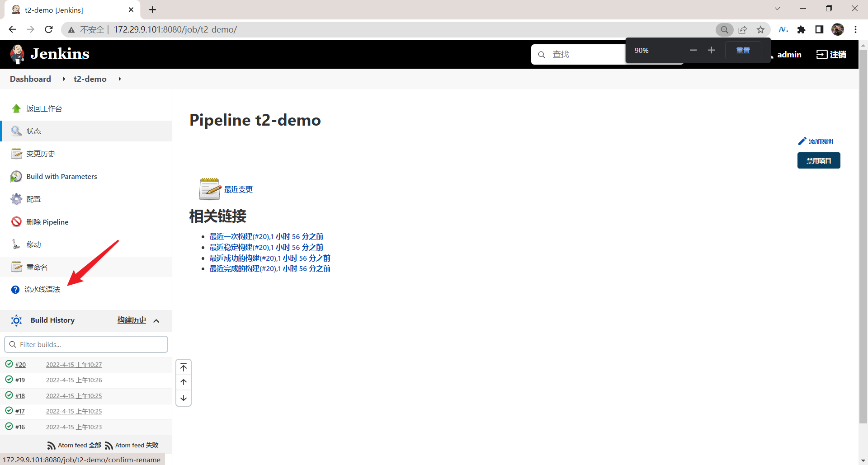The height and width of the screenshot is (465, 868).
Task: Click the browser zoom magnifier icon in address bar
Action: 725,29
